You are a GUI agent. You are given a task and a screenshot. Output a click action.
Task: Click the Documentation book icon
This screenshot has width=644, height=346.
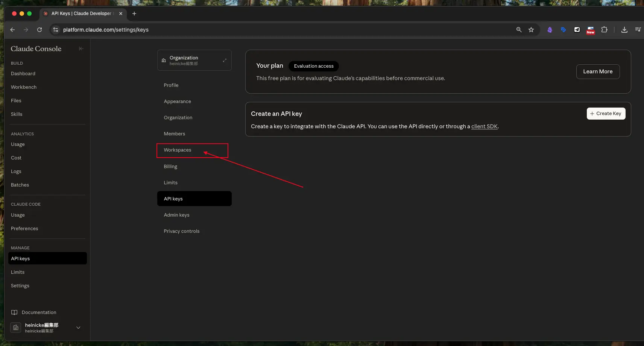tap(14, 313)
